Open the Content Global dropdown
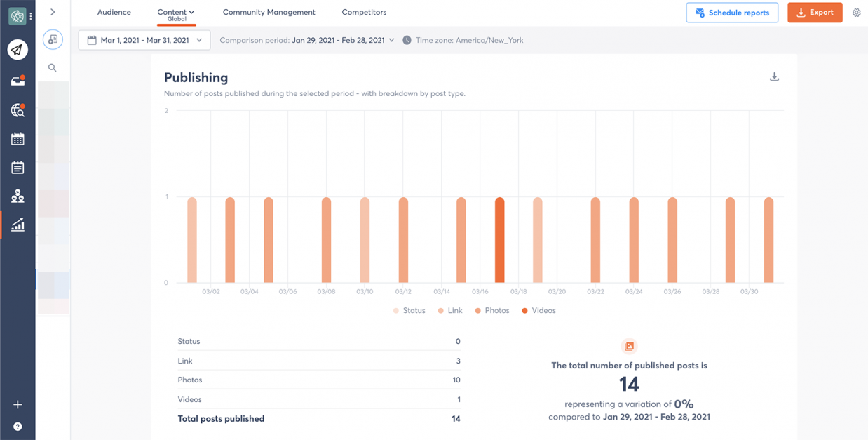 [175, 11]
